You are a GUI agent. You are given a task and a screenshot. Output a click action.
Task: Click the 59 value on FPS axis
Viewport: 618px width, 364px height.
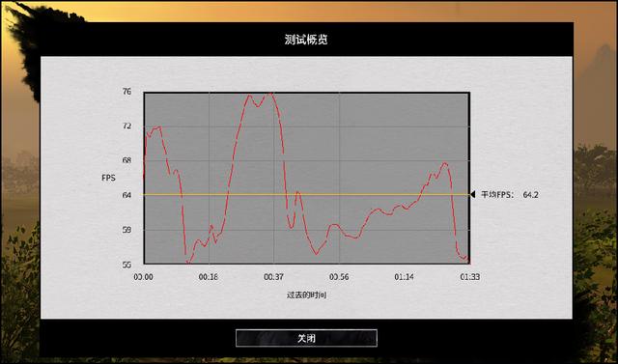pyautogui.click(x=126, y=230)
